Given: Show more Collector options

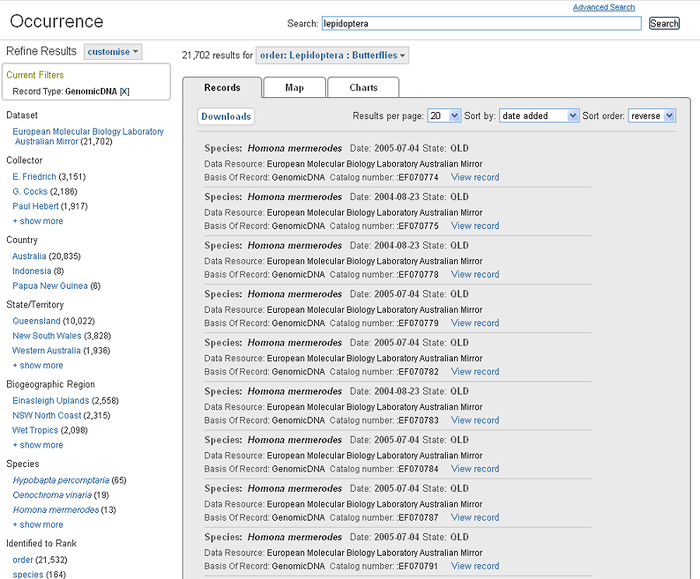Looking at the screenshot, I should tap(37, 221).
